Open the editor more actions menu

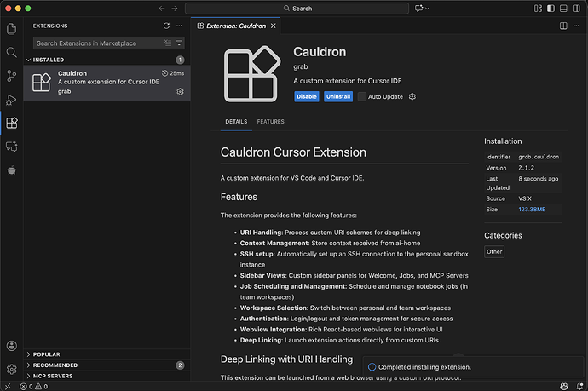(576, 26)
